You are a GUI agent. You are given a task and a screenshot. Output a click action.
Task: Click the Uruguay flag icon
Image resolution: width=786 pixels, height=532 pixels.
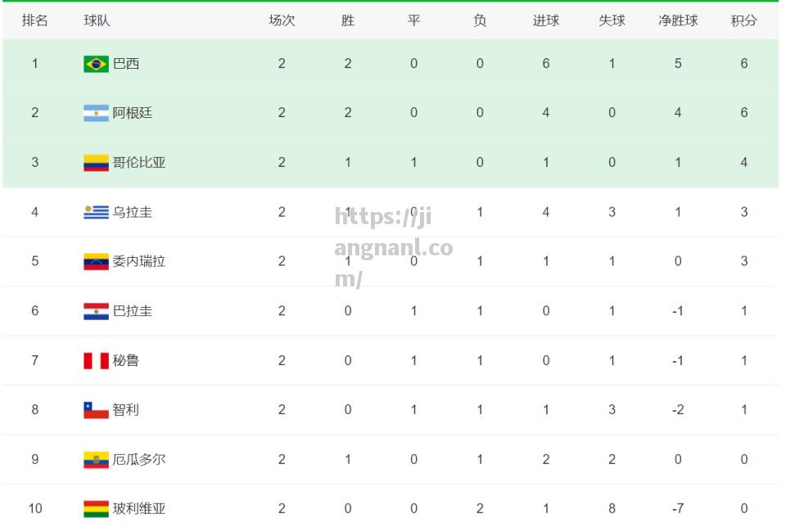pos(96,213)
